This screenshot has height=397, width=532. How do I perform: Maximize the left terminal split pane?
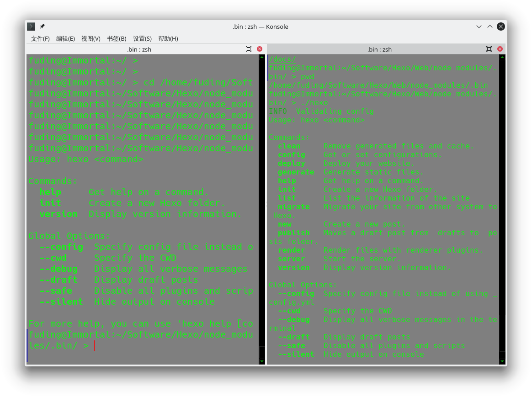tap(248, 49)
